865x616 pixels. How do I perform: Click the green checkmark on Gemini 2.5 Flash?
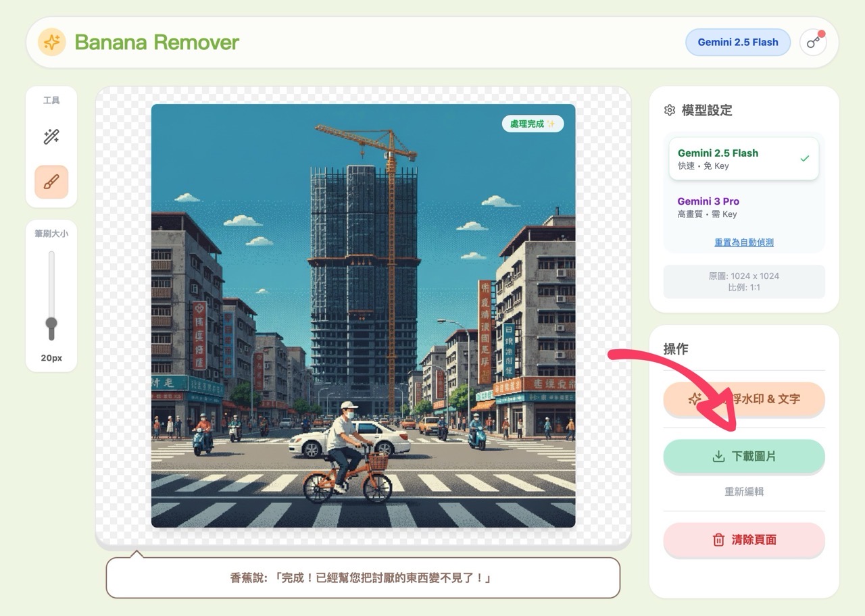pyautogui.click(x=804, y=159)
